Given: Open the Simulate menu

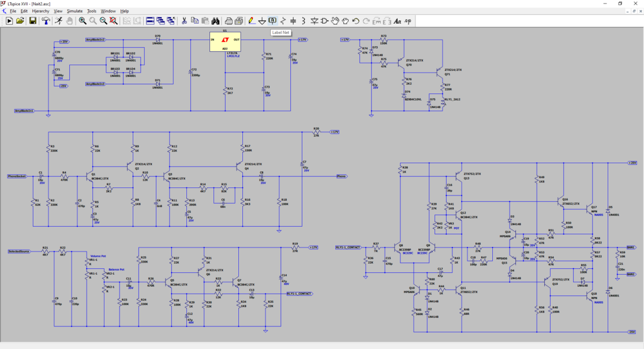Looking at the screenshot, I should coord(74,10).
